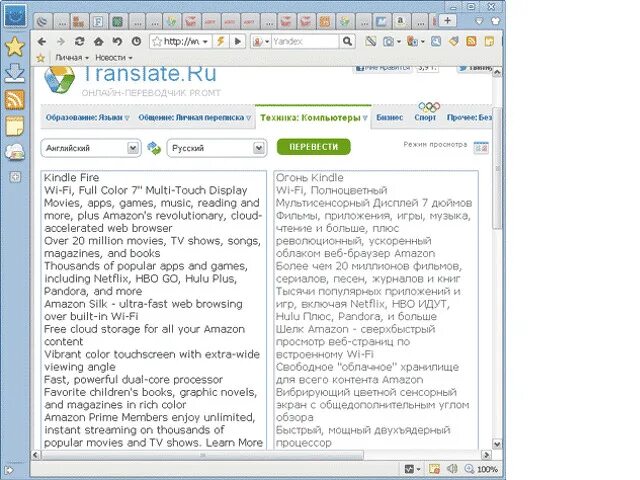This screenshot has height=480, width=640.
Task: Expand the screen capture dropdown arrow
Action: click(x=398, y=42)
